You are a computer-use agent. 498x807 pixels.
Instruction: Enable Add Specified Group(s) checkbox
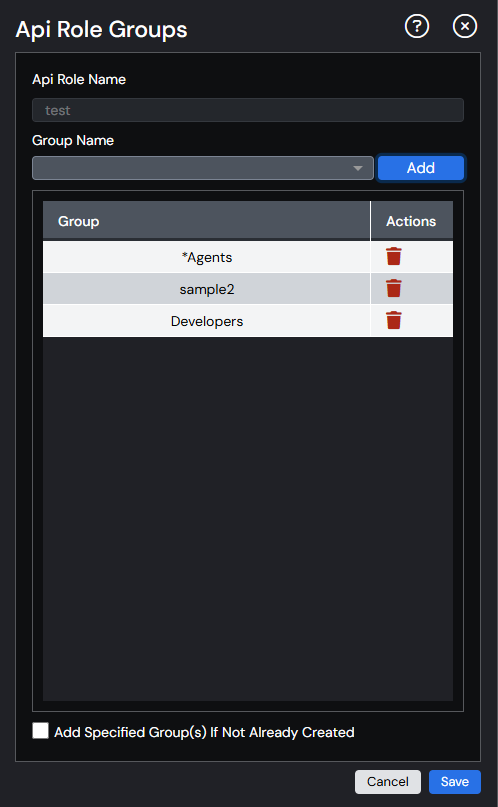coord(41,730)
